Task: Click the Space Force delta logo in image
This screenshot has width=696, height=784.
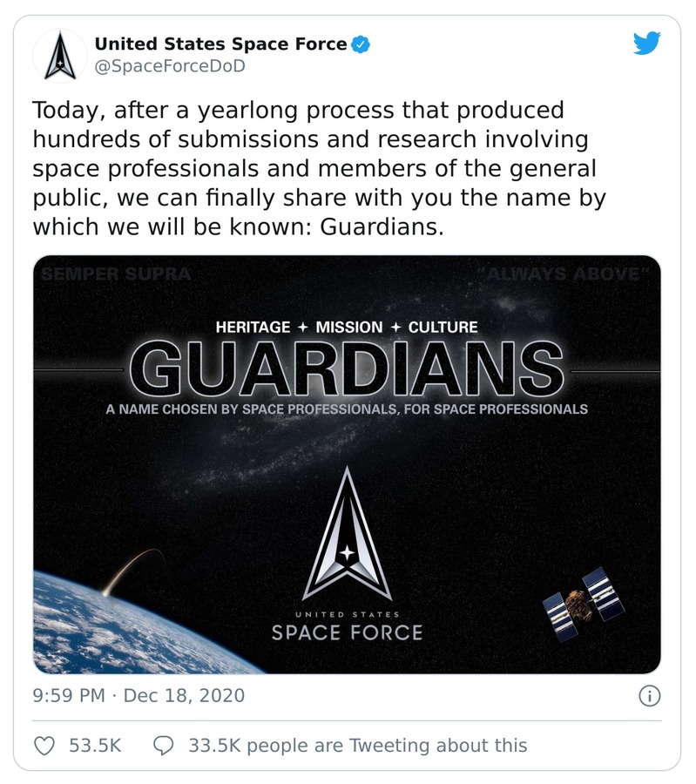Action: 347,532
